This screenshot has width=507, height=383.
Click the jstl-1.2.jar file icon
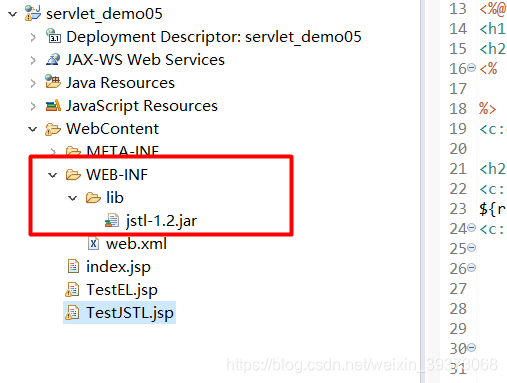tap(112, 221)
